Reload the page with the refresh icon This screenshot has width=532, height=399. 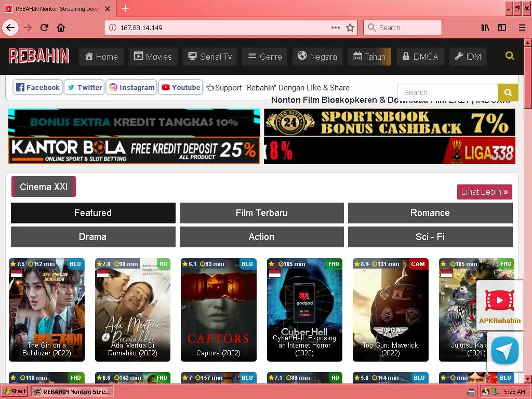(45, 28)
